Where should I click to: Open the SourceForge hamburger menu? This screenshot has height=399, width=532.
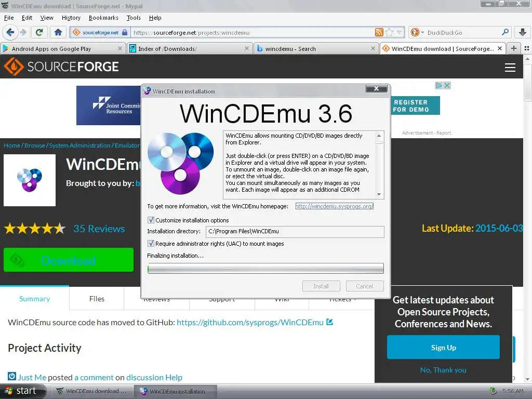coord(510,67)
